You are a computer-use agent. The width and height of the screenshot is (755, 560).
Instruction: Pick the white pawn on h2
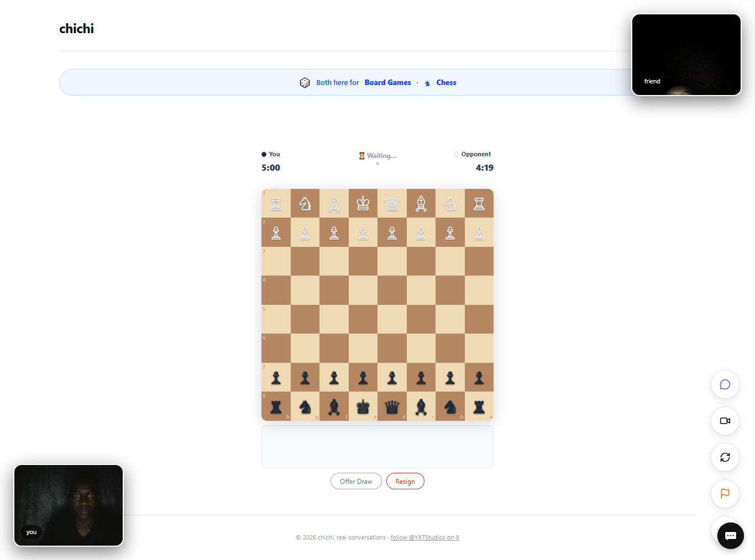[276, 233]
